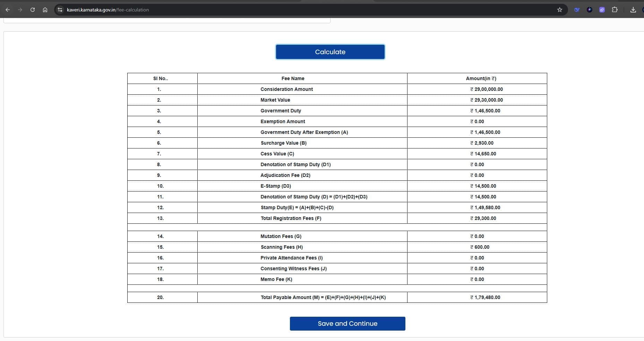The image size is (644, 341).
Task: View site information for kaveri.karnataka.gov.in
Action: pyautogui.click(x=60, y=10)
